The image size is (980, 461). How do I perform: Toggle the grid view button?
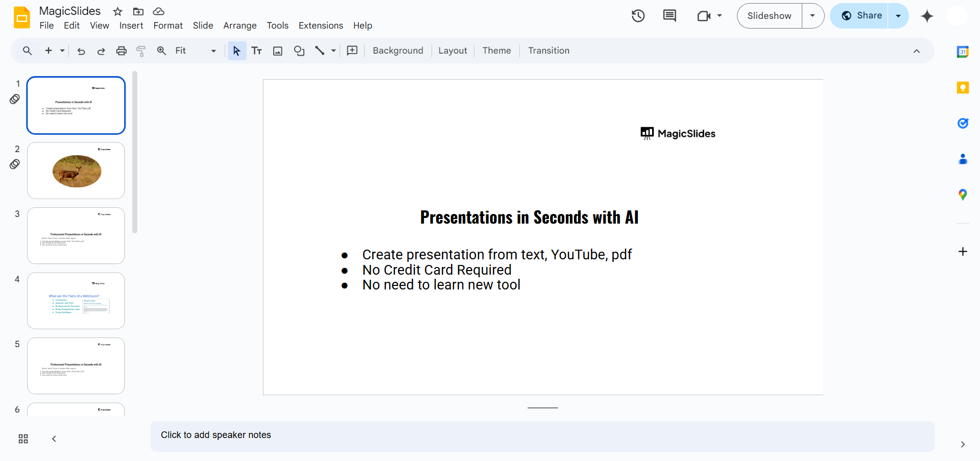23,439
